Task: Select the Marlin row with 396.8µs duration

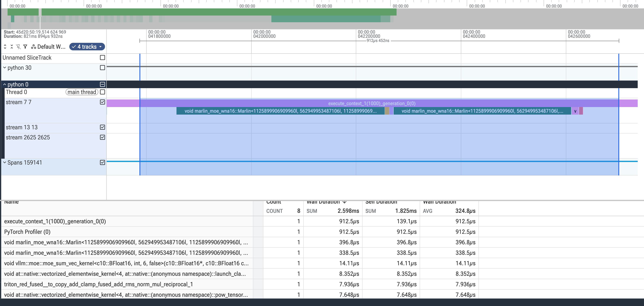Action: (x=240, y=242)
